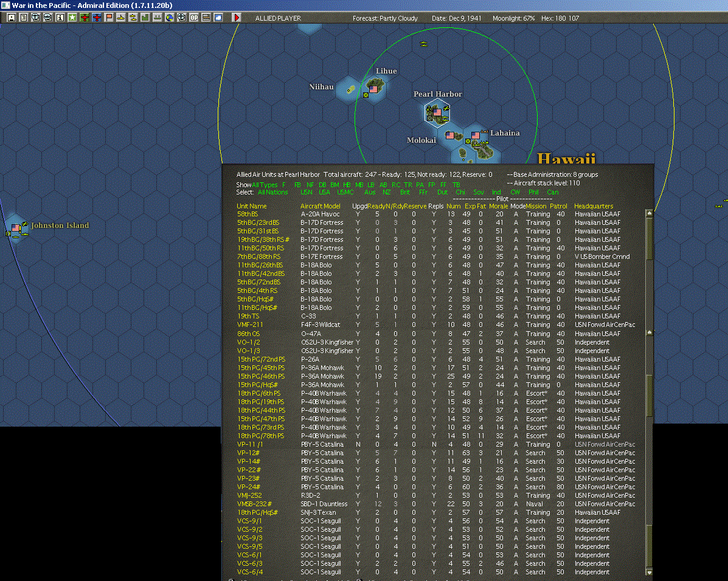Click the OP toolbar icon

193,18
